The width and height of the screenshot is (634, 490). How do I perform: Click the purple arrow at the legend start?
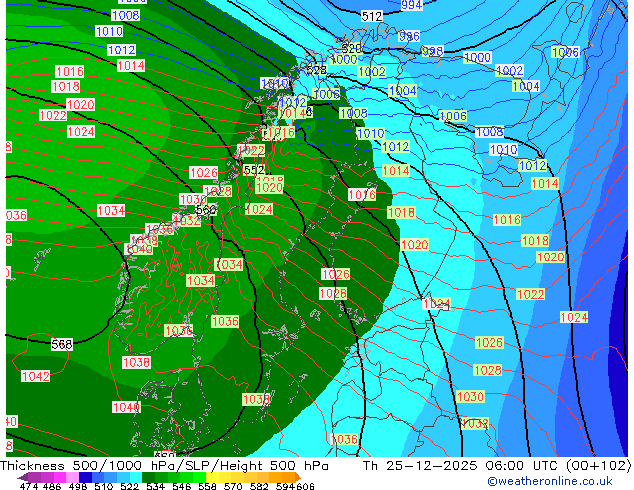tap(23, 477)
